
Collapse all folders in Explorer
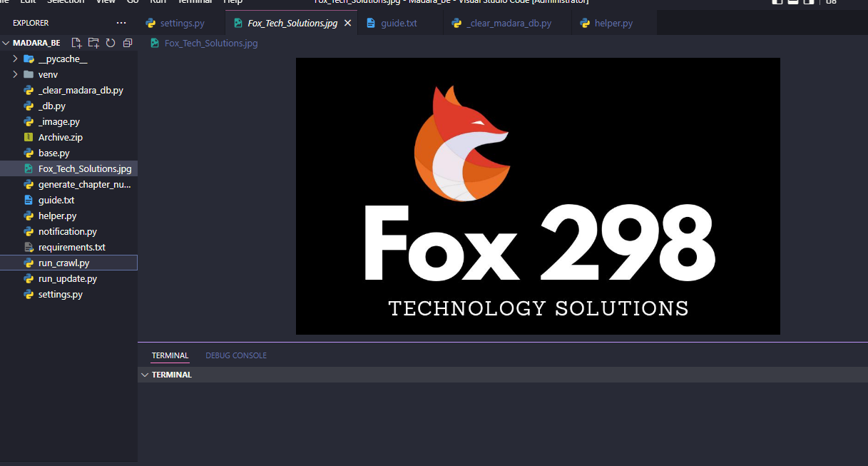(128, 43)
